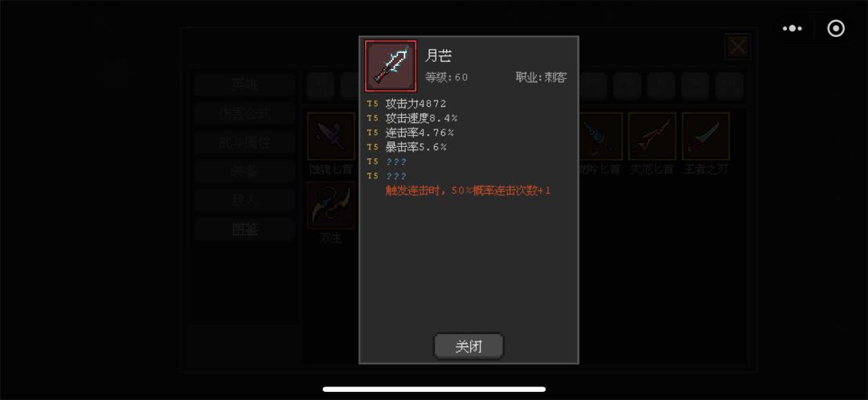Switch to the 战斗属性 sidebar tab

pos(244,142)
